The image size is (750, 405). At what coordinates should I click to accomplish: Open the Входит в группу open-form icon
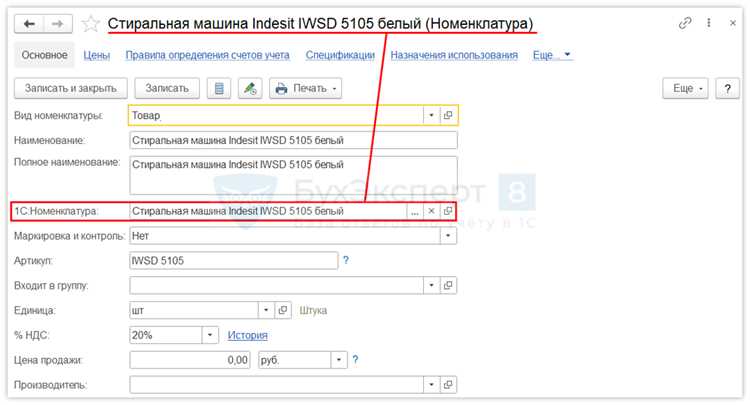pyautogui.click(x=448, y=285)
